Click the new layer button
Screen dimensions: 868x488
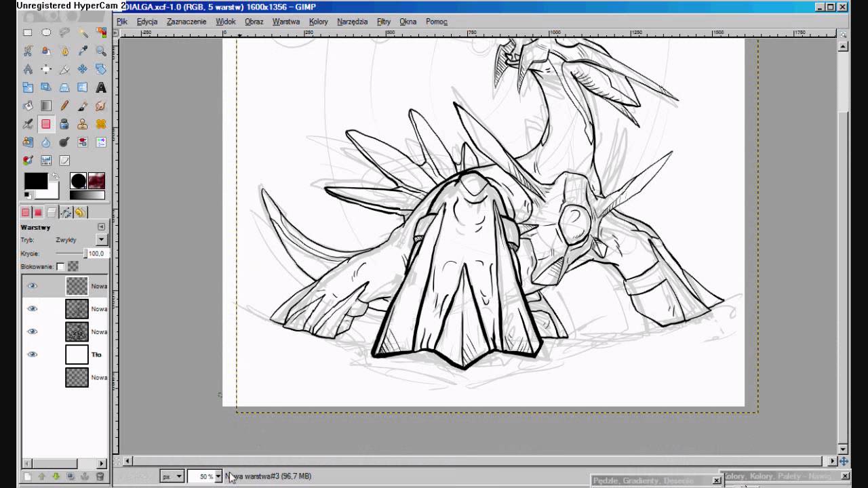(x=27, y=476)
